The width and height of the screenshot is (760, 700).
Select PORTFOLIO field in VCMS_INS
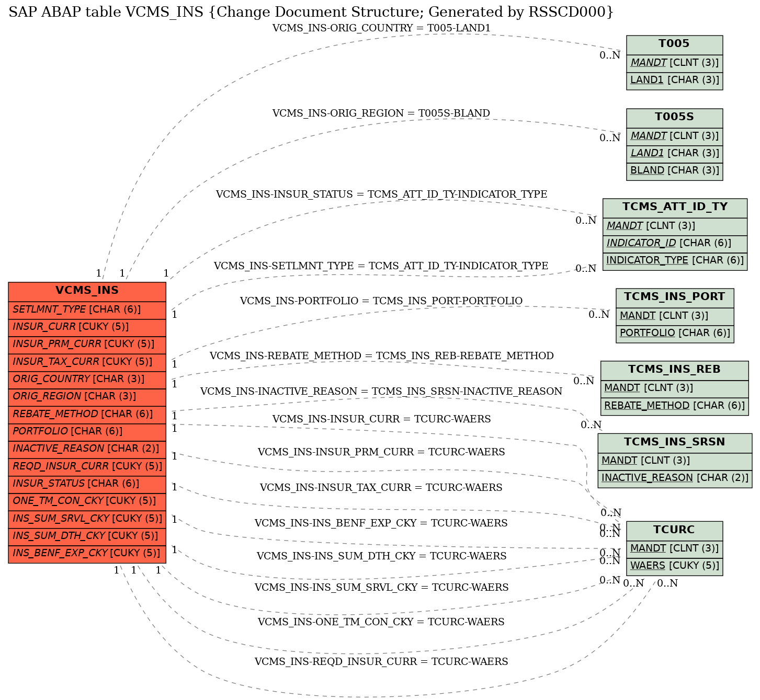click(x=87, y=432)
